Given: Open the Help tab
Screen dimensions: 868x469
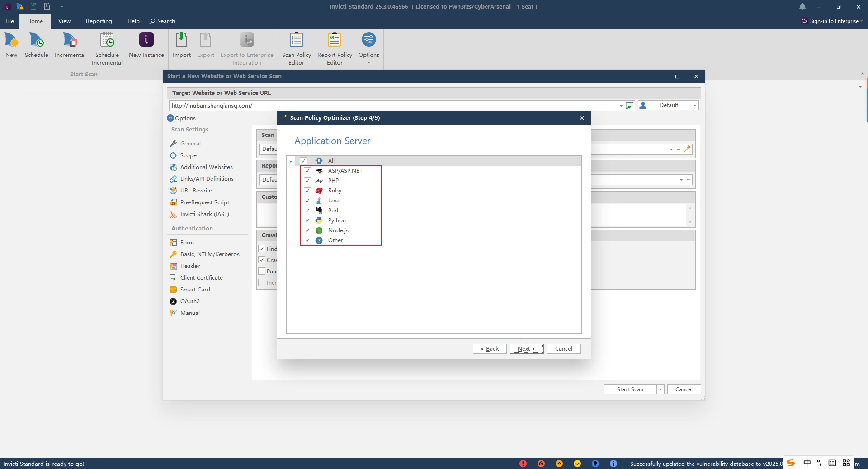Looking at the screenshot, I should (x=133, y=21).
